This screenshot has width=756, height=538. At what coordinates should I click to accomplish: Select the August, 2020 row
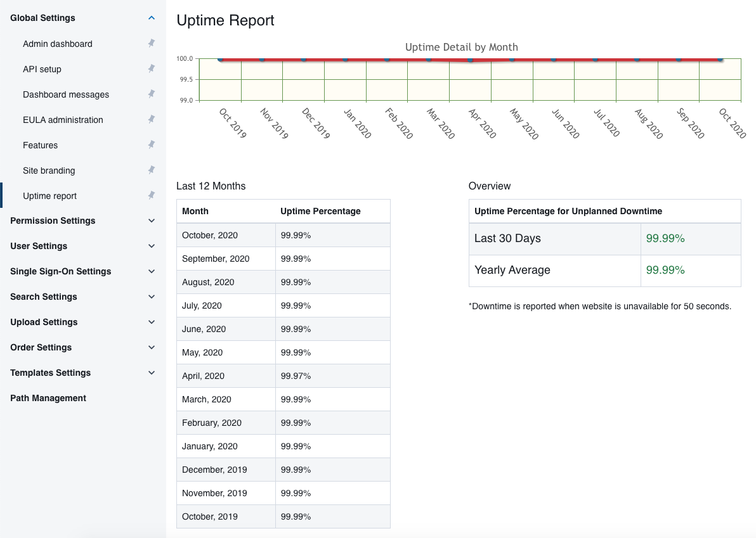click(x=283, y=282)
